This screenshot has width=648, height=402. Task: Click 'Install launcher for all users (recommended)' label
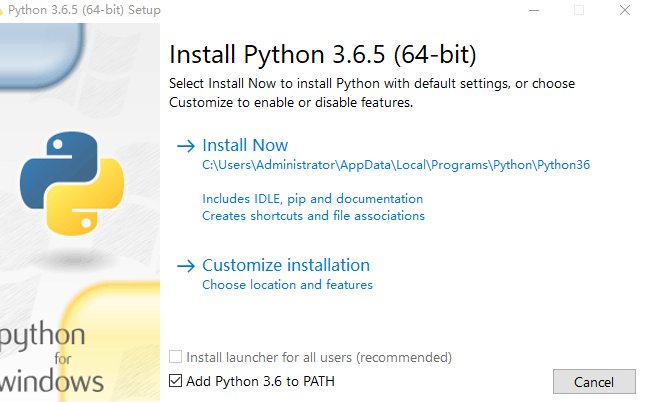coord(319,357)
